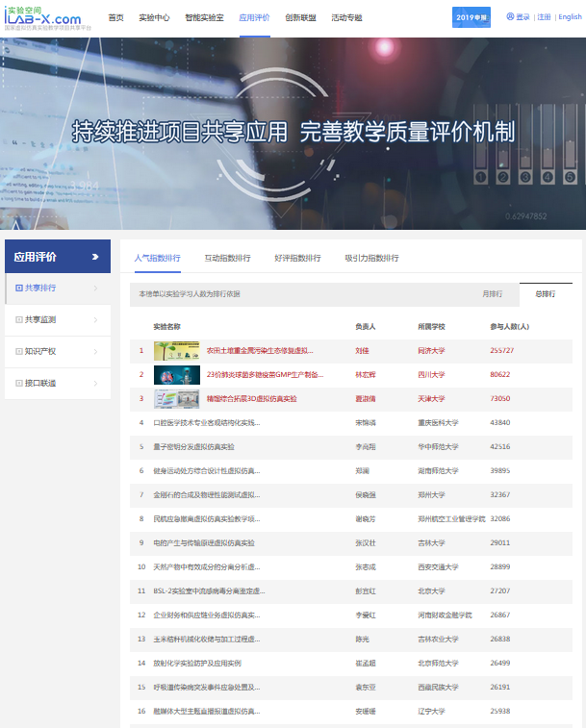
Task: Click the double-arrow icon on 应用评价 header
Action: pos(95,257)
